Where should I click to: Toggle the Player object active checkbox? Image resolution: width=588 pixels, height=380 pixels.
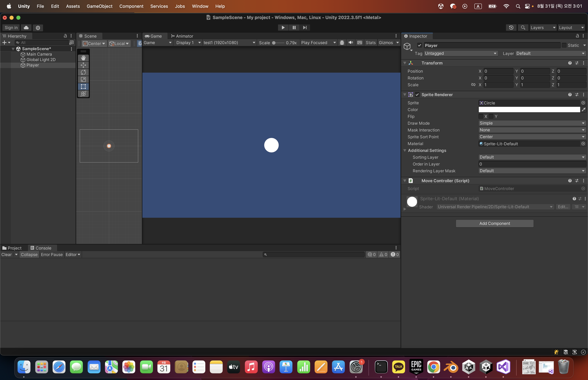(x=419, y=45)
